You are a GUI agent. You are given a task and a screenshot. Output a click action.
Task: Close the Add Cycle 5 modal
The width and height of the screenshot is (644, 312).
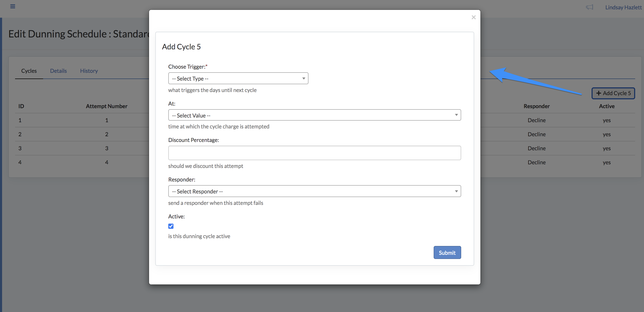473,17
